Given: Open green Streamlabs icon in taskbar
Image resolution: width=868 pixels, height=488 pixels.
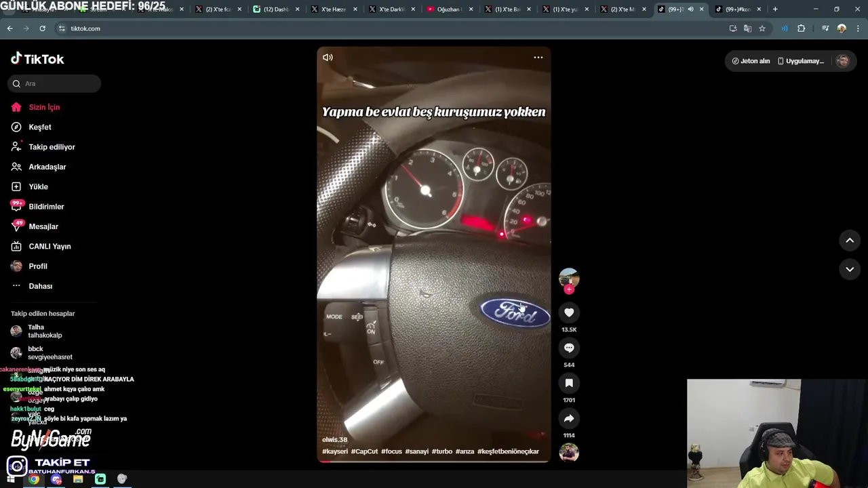Looking at the screenshot, I should (x=100, y=479).
